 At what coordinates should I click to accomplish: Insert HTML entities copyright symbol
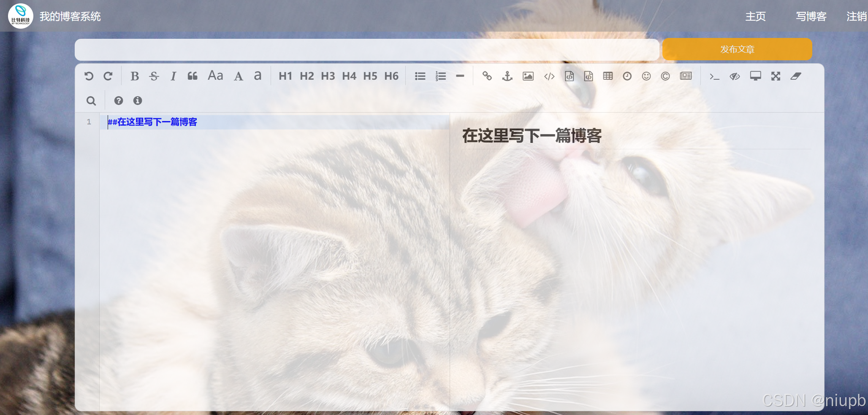[x=665, y=76]
